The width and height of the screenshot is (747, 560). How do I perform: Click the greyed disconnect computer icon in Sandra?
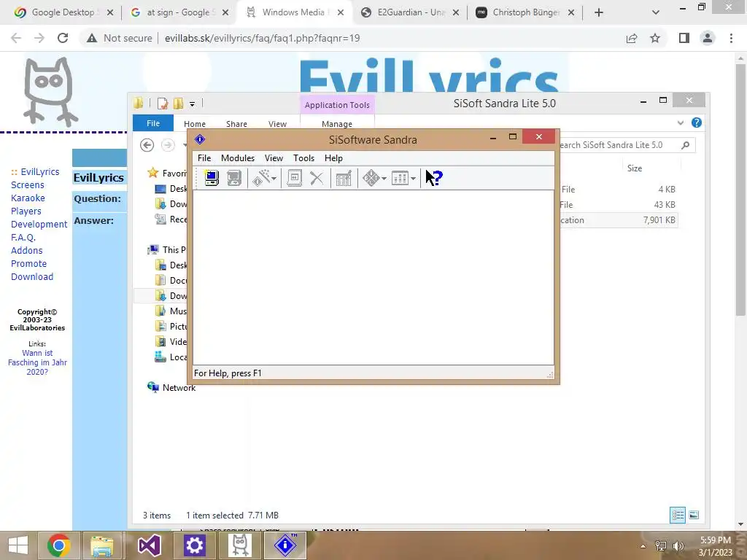pyautogui.click(x=234, y=178)
